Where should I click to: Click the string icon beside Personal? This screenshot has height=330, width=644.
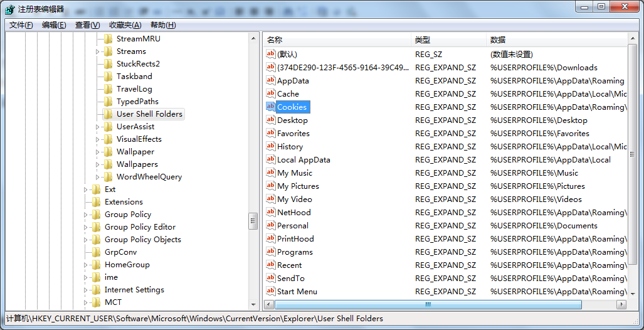[x=271, y=225]
